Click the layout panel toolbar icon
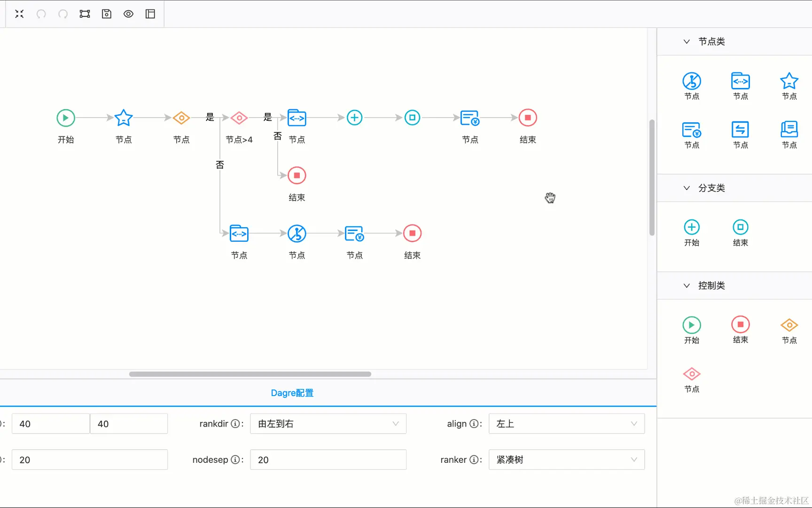The image size is (812, 508). 150,14
